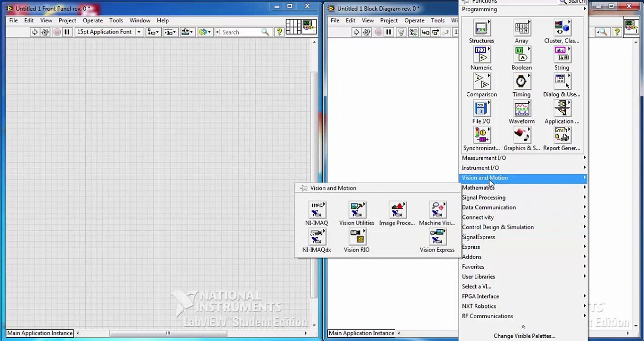Toggle Retain Wire Values in Block Diagram toolbar

[414, 32]
